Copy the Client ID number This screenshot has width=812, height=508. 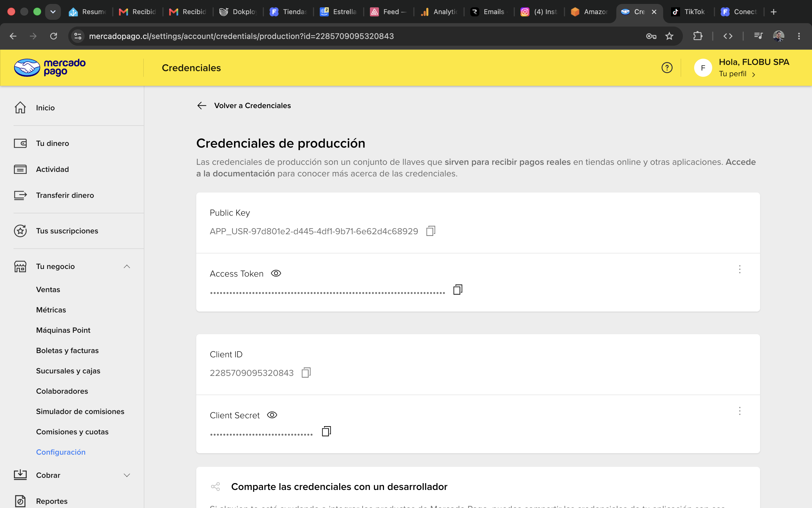[306, 372]
